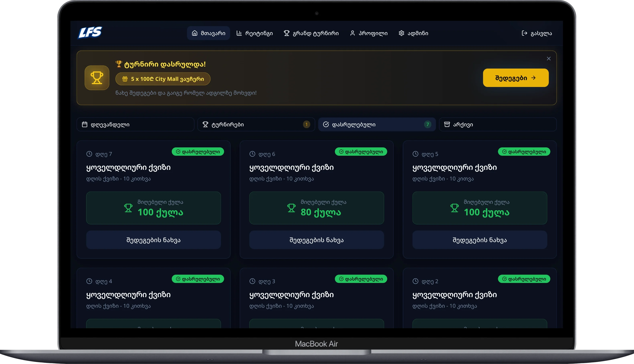Click გასვლა logout button
Image resolution: width=634 pixels, height=364 pixels.
pyautogui.click(x=537, y=33)
